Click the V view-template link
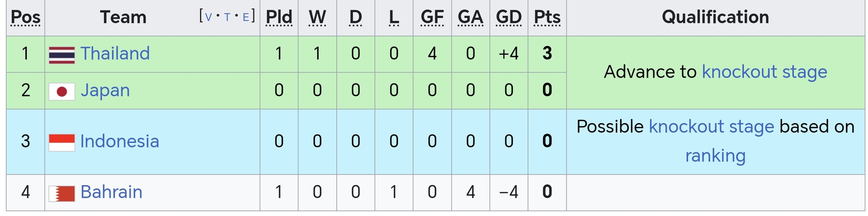Image resolution: width=868 pixels, height=216 pixels. click(x=209, y=17)
